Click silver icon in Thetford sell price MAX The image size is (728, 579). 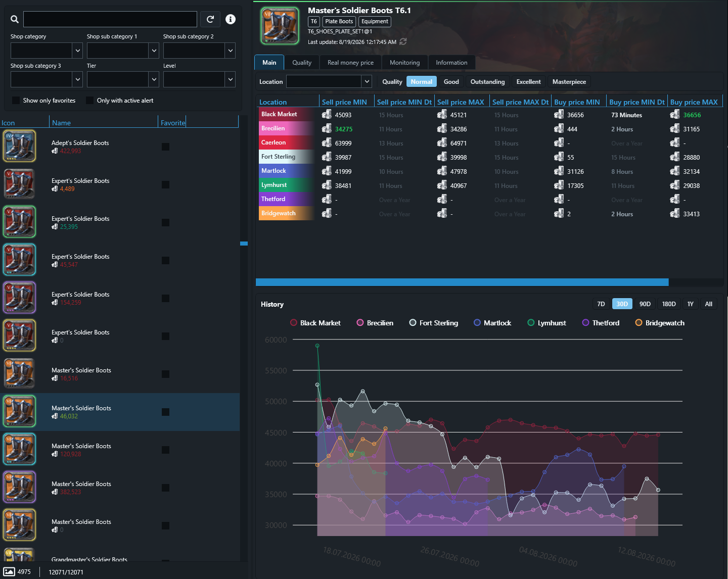tap(442, 200)
